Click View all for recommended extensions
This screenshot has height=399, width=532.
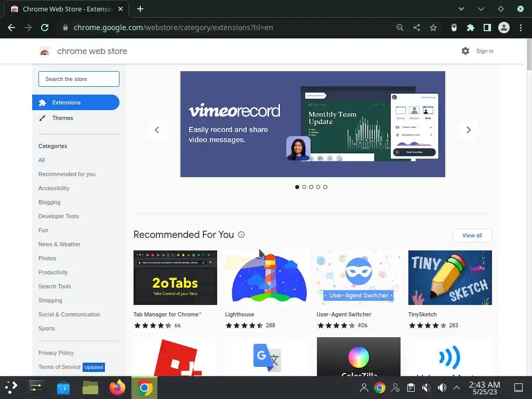click(x=472, y=235)
